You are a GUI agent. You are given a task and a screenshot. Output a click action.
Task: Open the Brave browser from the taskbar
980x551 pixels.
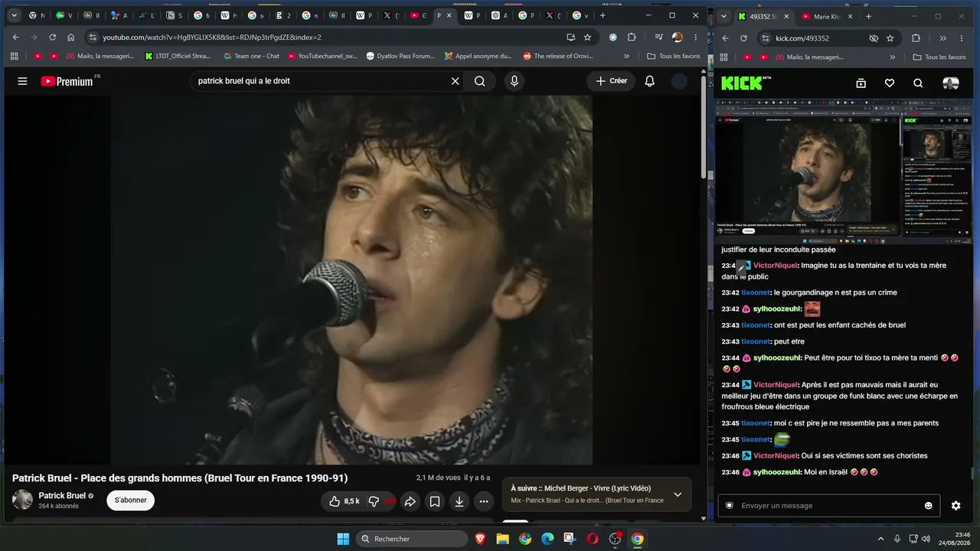pyautogui.click(x=480, y=539)
